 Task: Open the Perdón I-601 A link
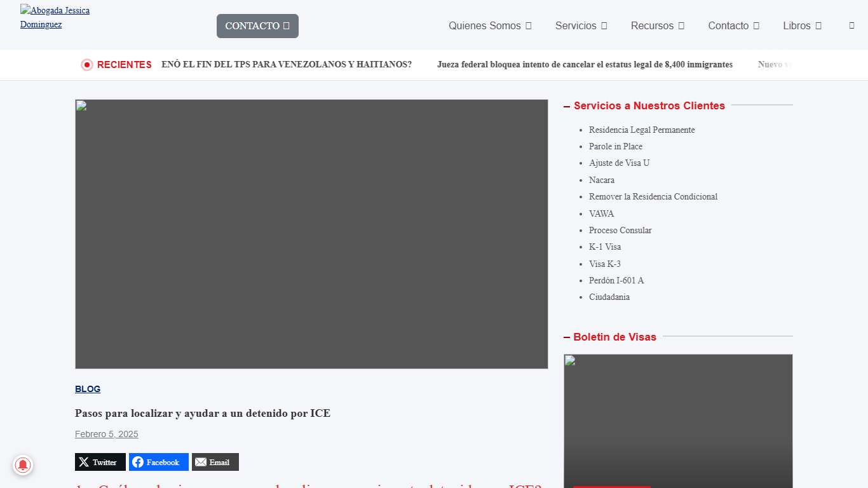click(x=616, y=280)
